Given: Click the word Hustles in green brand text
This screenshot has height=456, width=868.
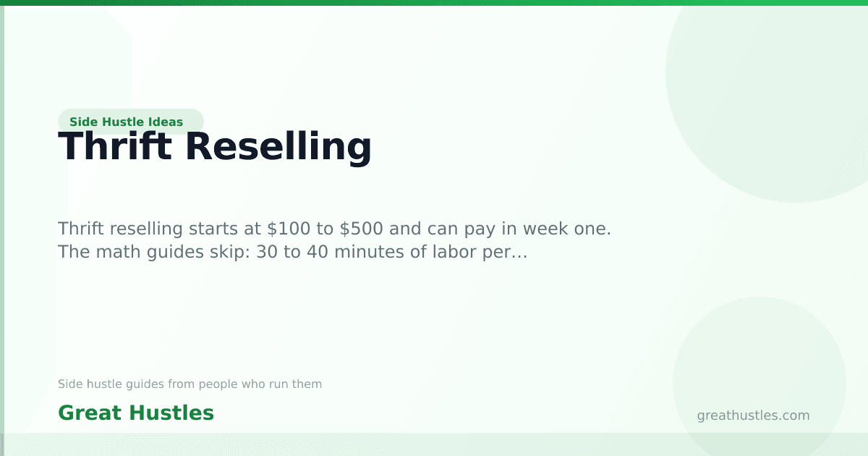Looking at the screenshot, I should click(x=172, y=413).
